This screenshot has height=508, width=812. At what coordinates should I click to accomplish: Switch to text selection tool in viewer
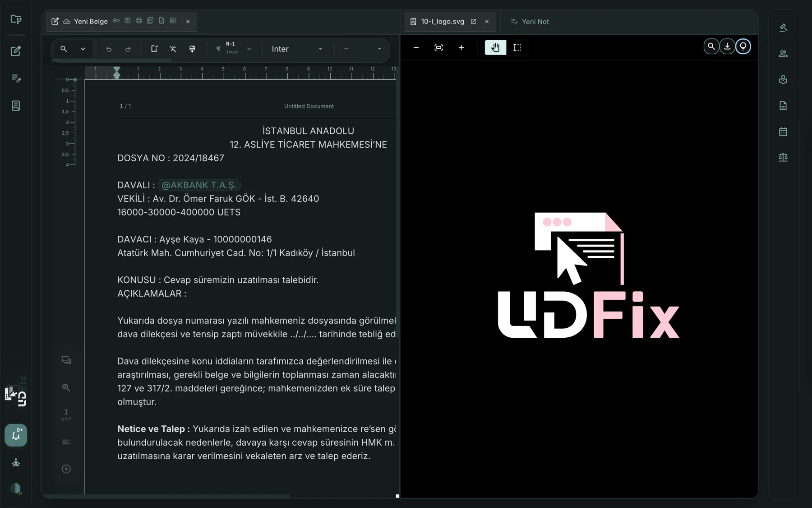tap(517, 47)
